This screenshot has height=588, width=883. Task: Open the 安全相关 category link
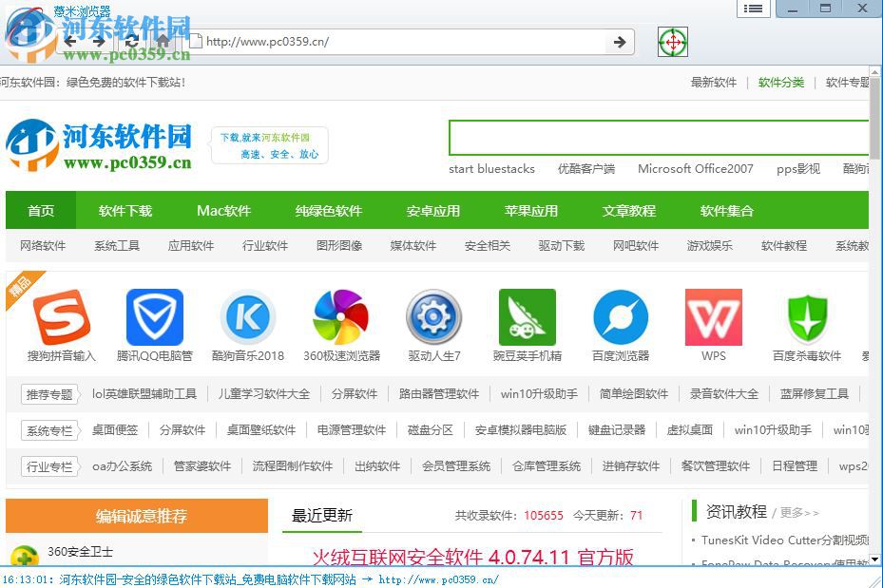click(487, 245)
